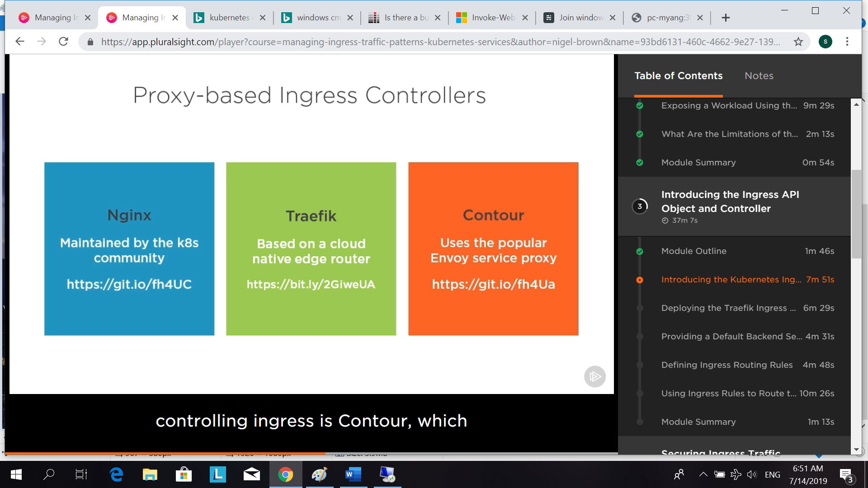The height and width of the screenshot is (488, 868).
Task: Open Microsoft Word from taskbar
Action: (x=353, y=474)
